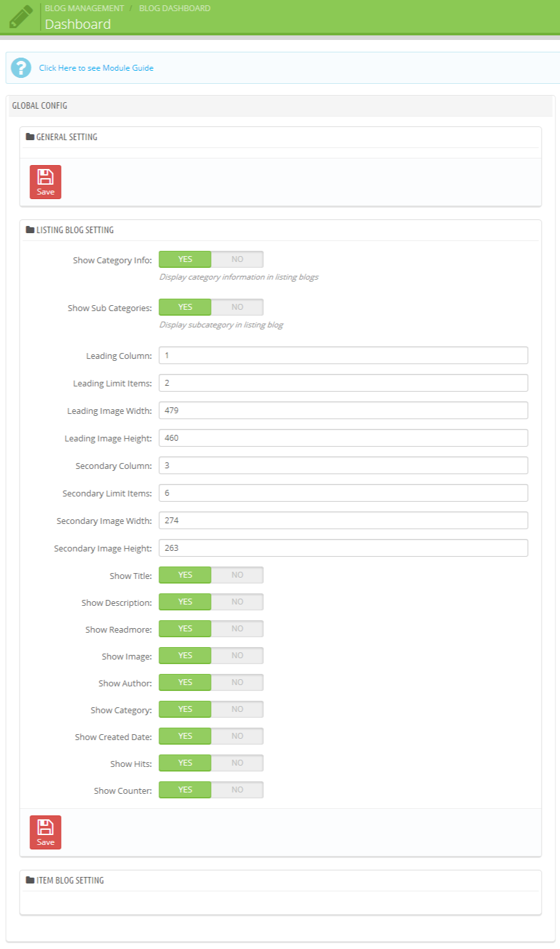
Task: Set Show Category Info to NO
Action: [x=237, y=259]
